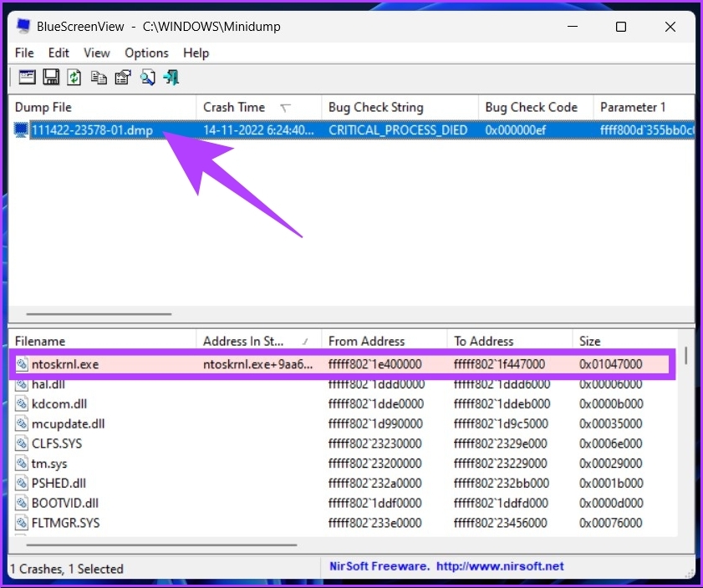Click PSHED.dll To Address fffff802`232bb000
Image resolution: width=703 pixels, height=588 pixels.
pyautogui.click(x=502, y=484)
